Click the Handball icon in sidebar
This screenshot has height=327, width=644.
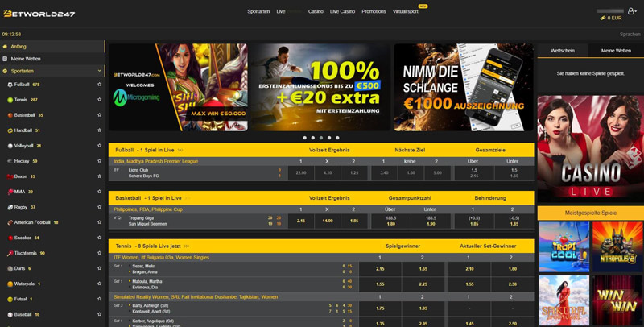click(10, 130)
